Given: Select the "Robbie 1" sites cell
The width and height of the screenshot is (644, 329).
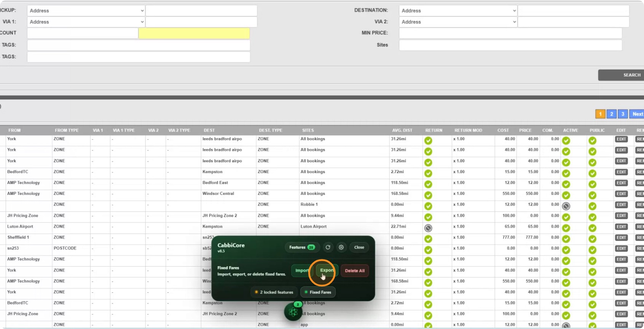Looking at the screenshot, I should click(x=309, y=204).
